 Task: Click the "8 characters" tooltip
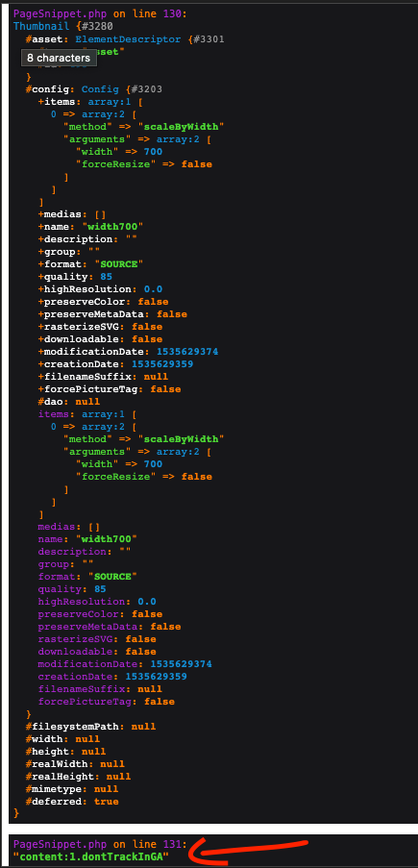coord(59,58)
